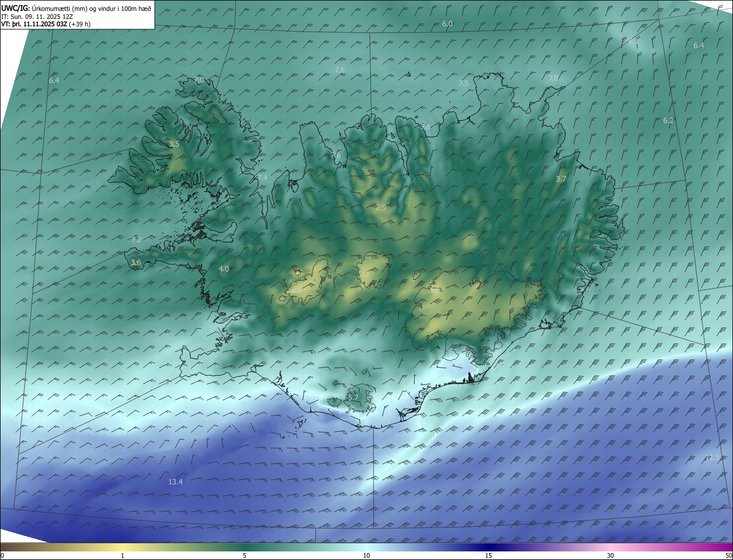This screenshot has height=560, width=733.
Task: Click the 2.0 value label on the glacier
Action: click(297, 290)
